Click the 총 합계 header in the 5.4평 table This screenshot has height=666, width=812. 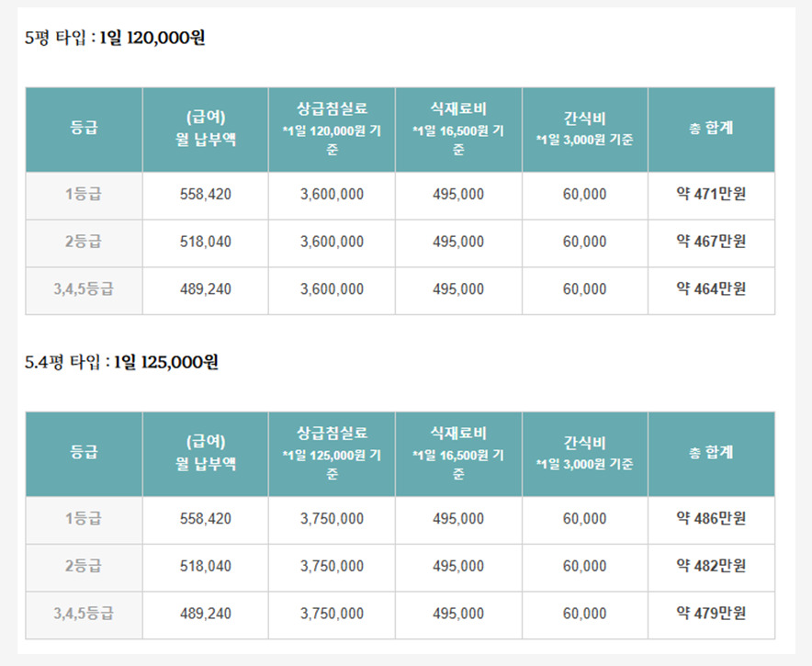click(x=711, y=453)
